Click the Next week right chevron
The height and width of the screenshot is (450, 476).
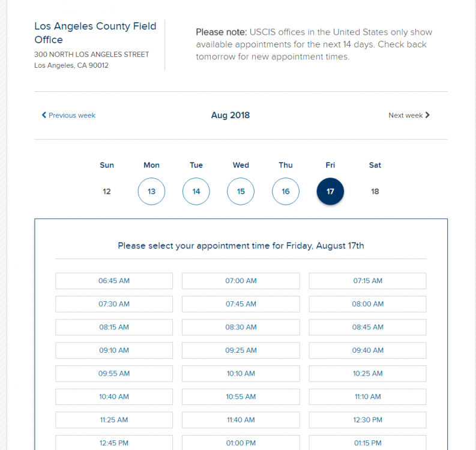(427, 115)
